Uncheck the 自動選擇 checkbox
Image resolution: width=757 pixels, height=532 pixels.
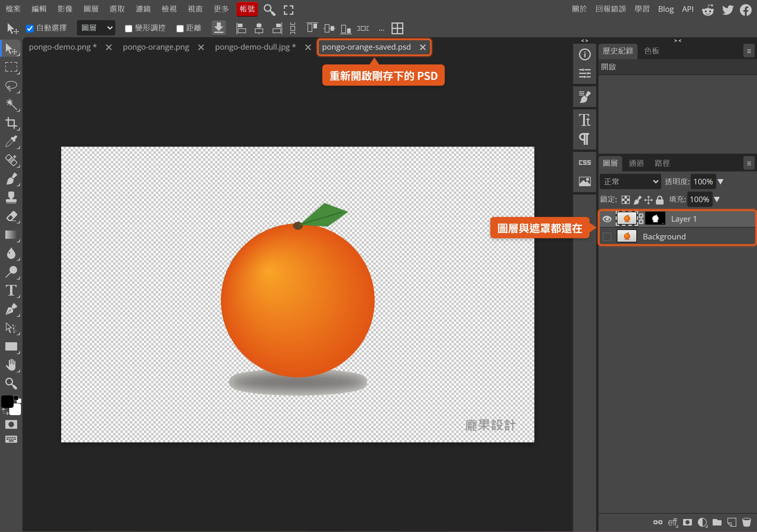pyautogui.click(x=30, y=28)
